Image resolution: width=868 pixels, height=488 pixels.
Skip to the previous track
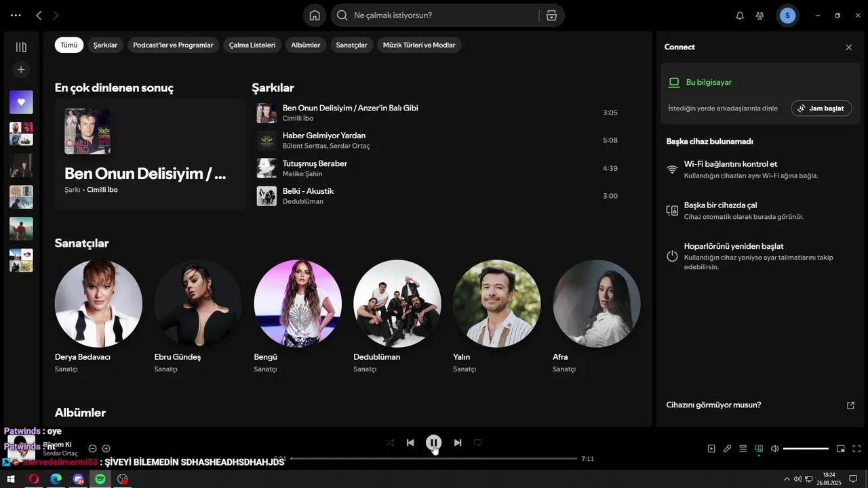point(410,443)
